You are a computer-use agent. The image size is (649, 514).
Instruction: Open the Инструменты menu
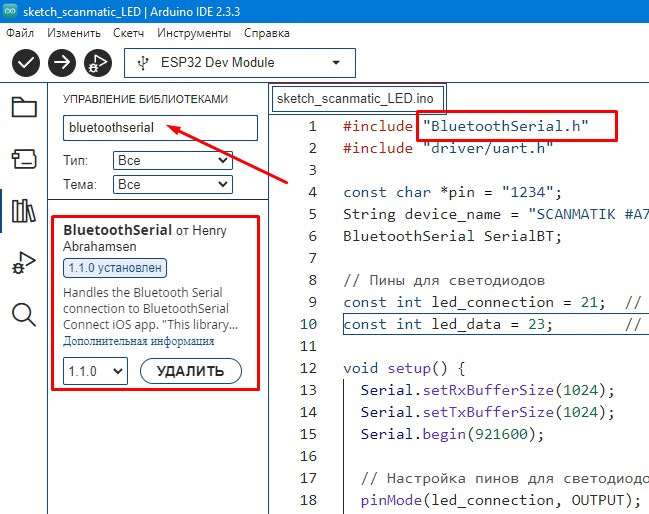[x=194, y=33]
